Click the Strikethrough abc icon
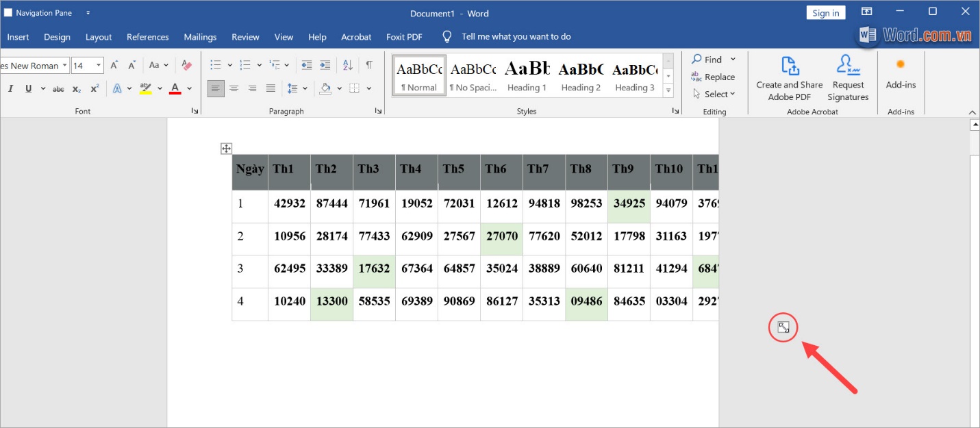This screenshot has width=980, height=428. point(58,89)
